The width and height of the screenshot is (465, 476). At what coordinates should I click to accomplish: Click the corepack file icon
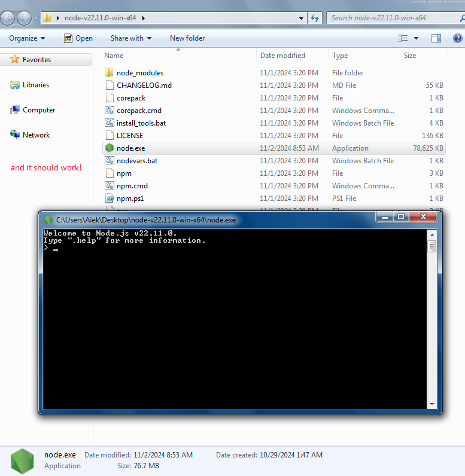coord(110,97)
